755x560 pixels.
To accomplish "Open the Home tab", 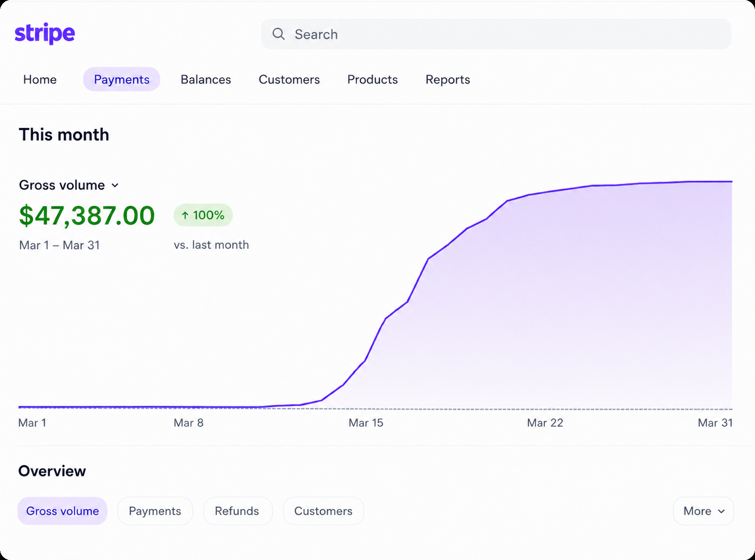I will click(x=40, y=79).
